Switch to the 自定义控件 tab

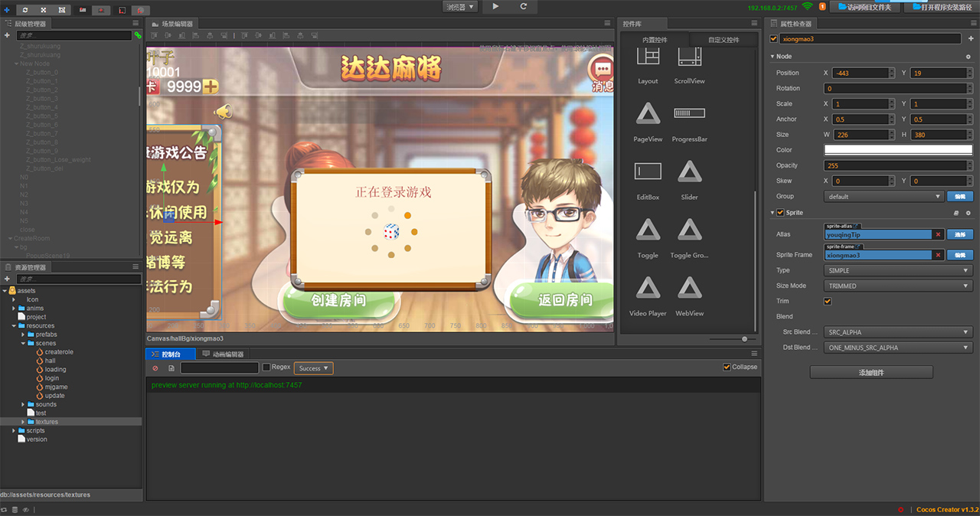click(x=723, y=40)
